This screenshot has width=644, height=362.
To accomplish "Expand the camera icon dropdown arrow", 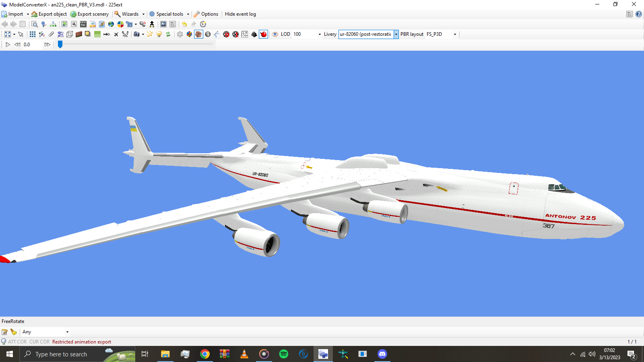I will pos(143,34).
